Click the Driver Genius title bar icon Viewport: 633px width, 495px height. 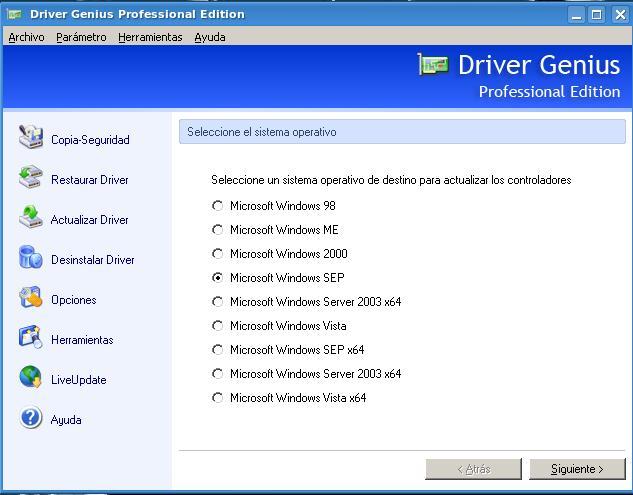pyautogui.click(x=15, y=15)
